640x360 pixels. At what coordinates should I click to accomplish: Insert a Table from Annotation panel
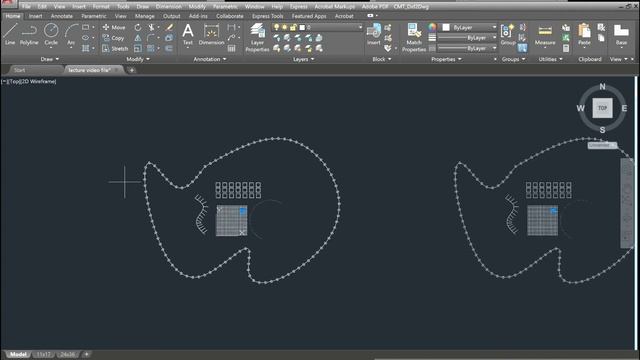pyautogui.click(x=231, y=49)
